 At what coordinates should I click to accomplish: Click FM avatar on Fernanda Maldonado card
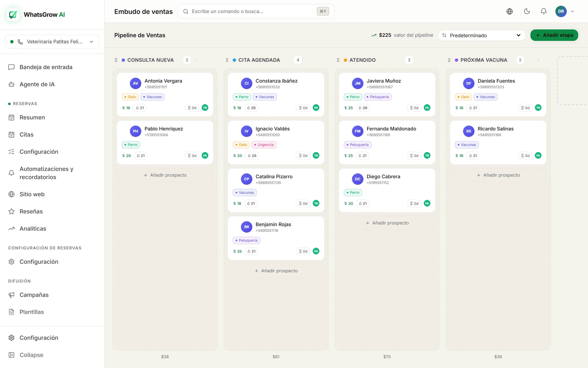click(358, 131)
